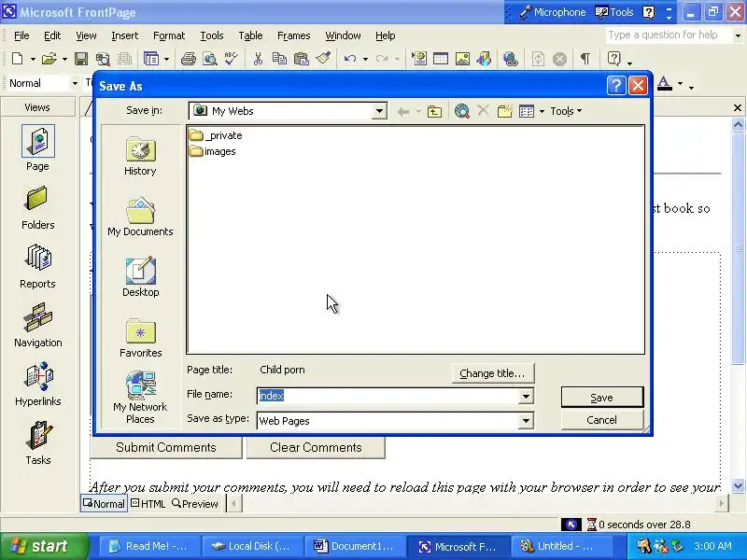747x560 pixels.
Task: Switch to Tasks view in Views bar
Action: 37,442
